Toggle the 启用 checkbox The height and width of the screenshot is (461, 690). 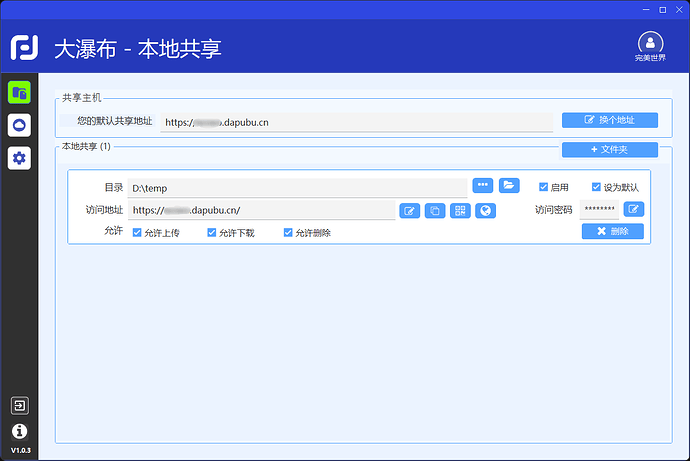coord(544,187)
